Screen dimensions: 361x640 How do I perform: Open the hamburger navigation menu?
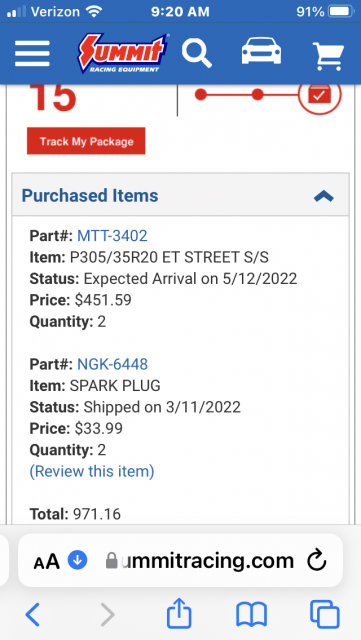[32, 53]
